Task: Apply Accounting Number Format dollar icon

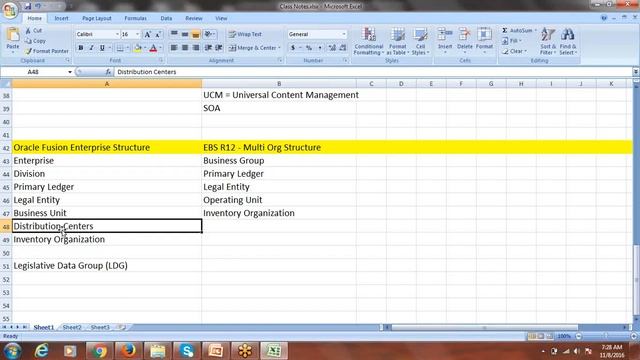Action: pyautogui.click(x=293, y=48)
